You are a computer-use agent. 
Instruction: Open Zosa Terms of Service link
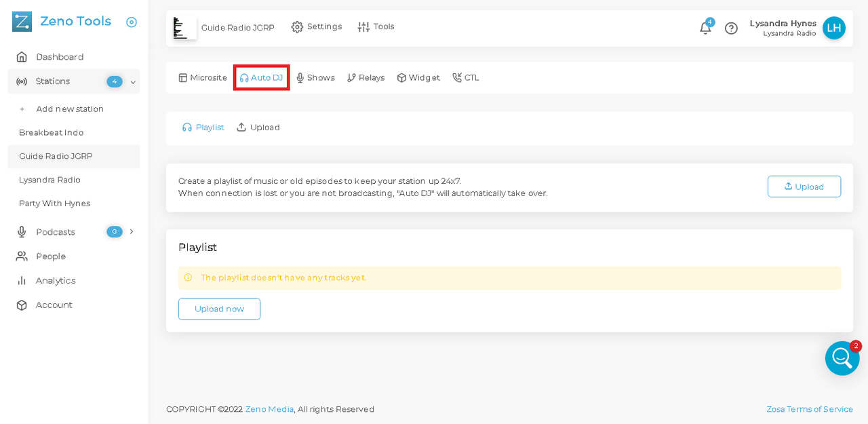tap(810, 409)
